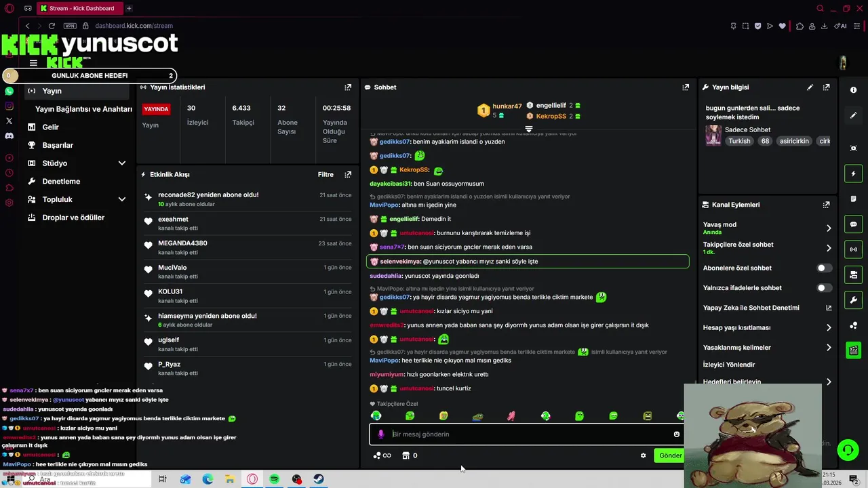Click the asiricirkin stream tag
868x488 pixels.
click(x=794, y=141)
